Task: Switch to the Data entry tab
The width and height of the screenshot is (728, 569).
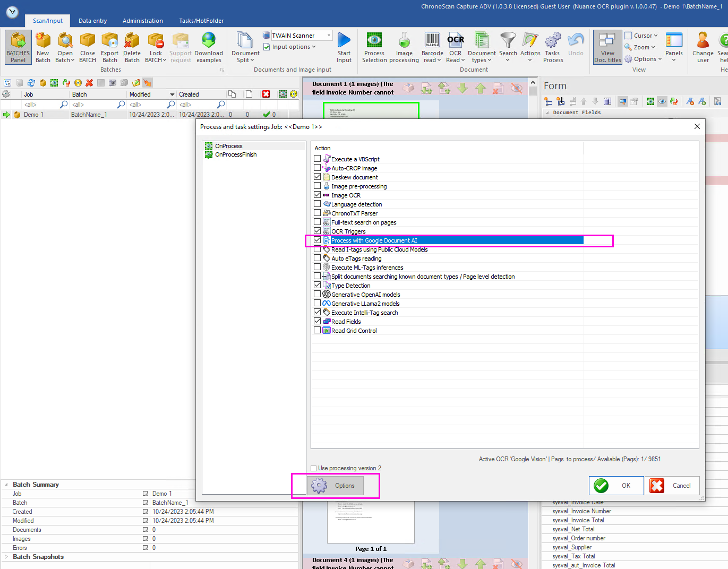Action: (92, 21)
